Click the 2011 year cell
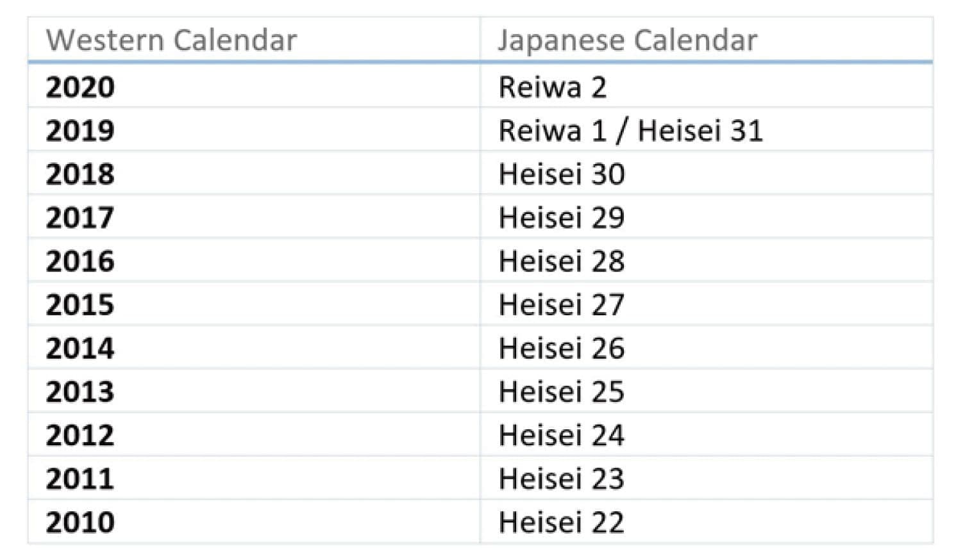This screenshot has height=560, width=956. pyautogui.click(x=80, y=479)
